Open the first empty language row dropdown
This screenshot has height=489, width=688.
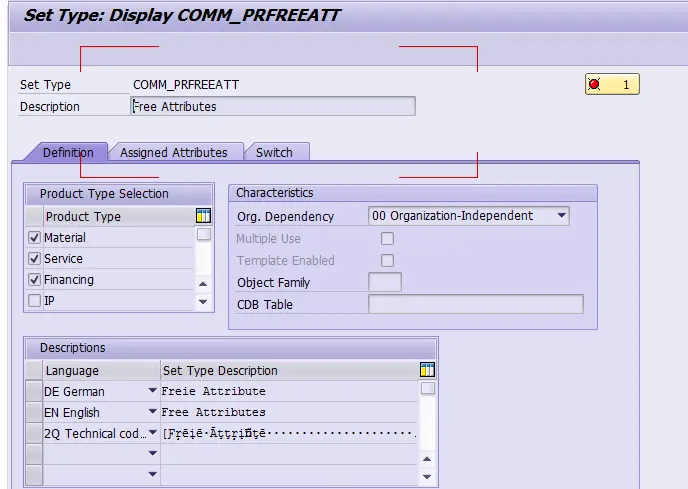click(152, 453)
